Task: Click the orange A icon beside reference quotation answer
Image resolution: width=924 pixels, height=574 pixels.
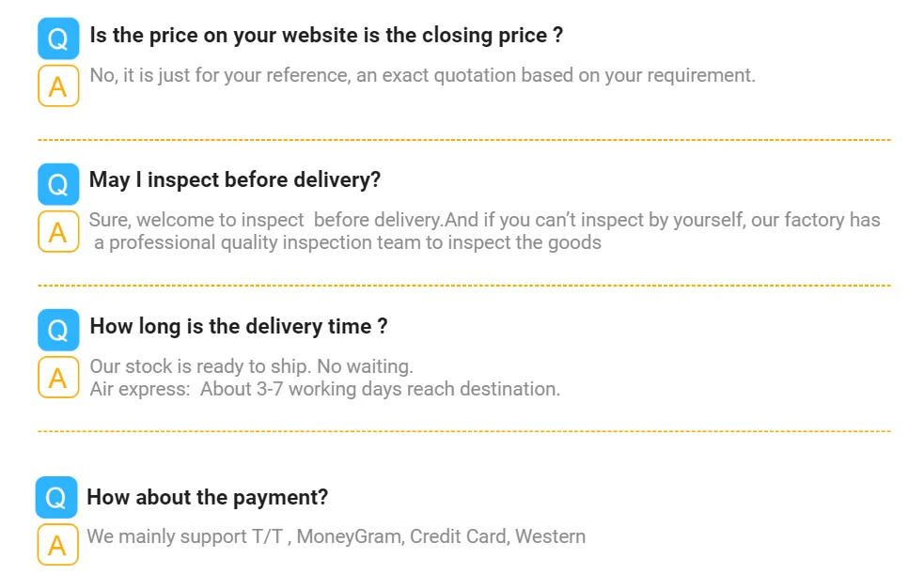Action: coord(58,85)
